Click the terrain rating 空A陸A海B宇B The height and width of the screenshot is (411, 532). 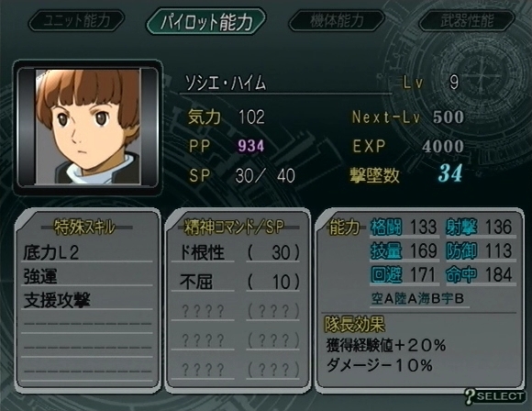point(417,299)
